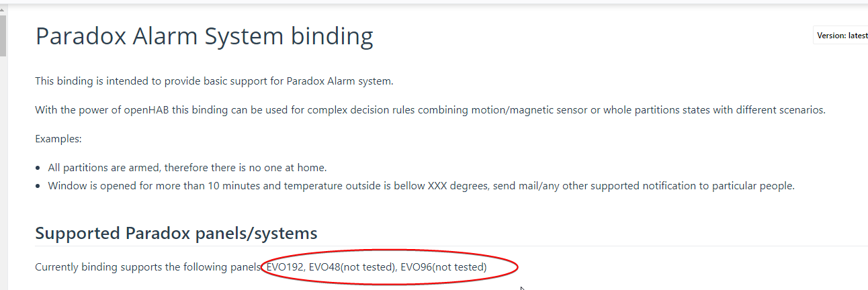The image size is (868, 290).
Task: Click the 'Currently binding supports' text
Action: (148, 267)
